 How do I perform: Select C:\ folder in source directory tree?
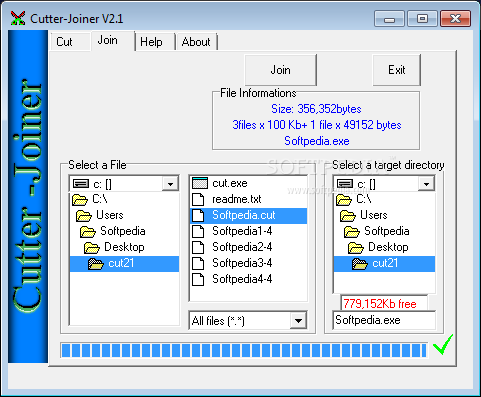point(124,199)
